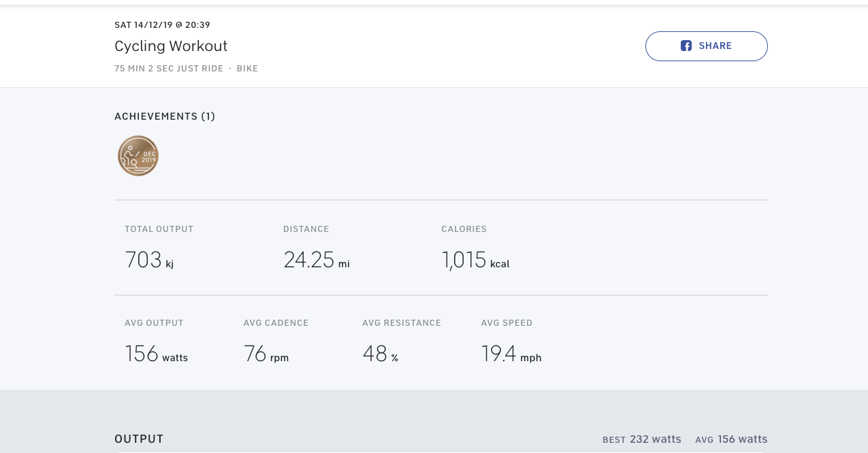Click the ACHIEVEMENTS (1) heading
Viewport: 868px width, 453px height.
(165, 116)
